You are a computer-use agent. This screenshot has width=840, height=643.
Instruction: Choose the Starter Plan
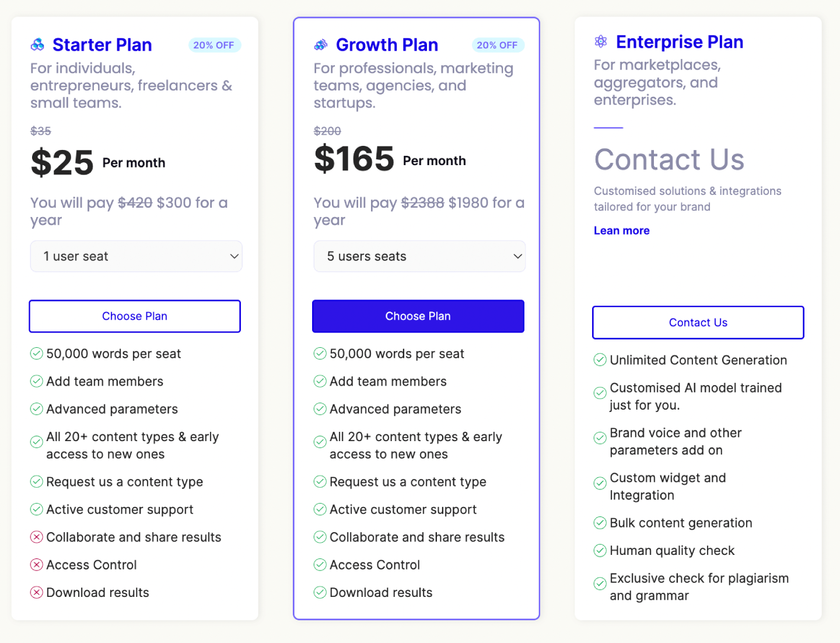(x=135, y=316)
